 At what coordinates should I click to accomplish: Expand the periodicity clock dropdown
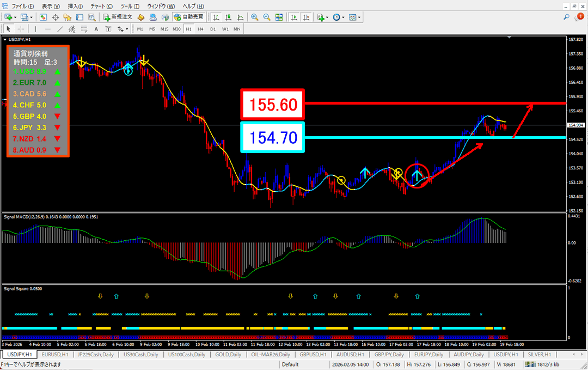tap(344, 17)
